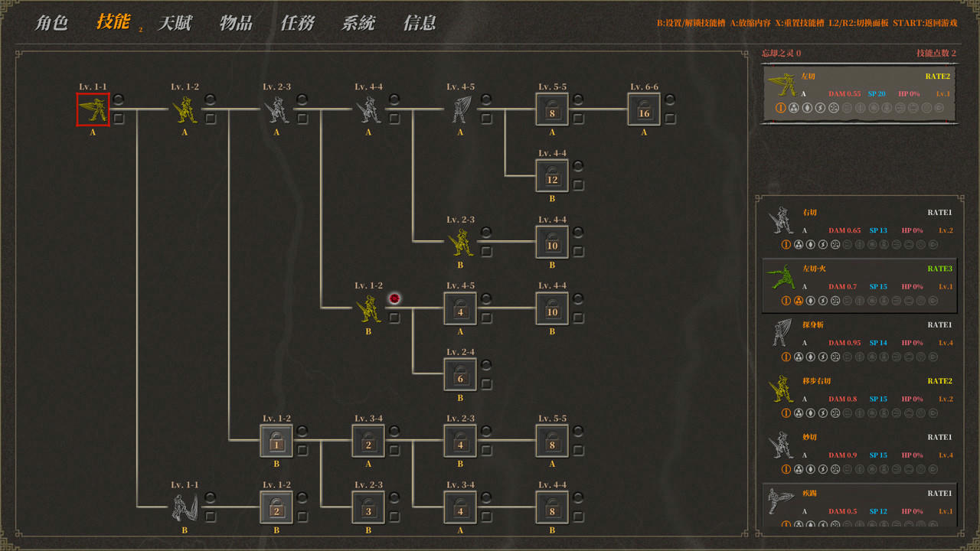Go to the 系统 tab
980x551 pixels.
[x=358, y=23]
